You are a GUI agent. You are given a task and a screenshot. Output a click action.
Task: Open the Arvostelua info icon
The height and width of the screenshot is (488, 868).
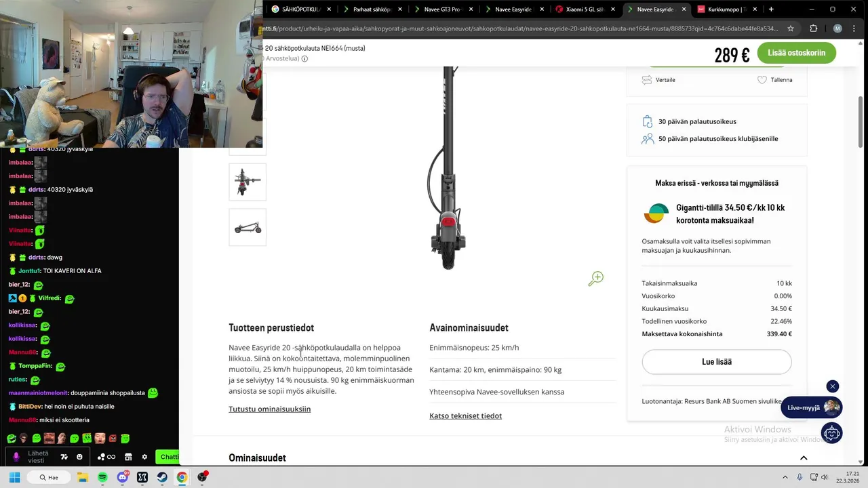pyautogui.click(x=304, y=59)
